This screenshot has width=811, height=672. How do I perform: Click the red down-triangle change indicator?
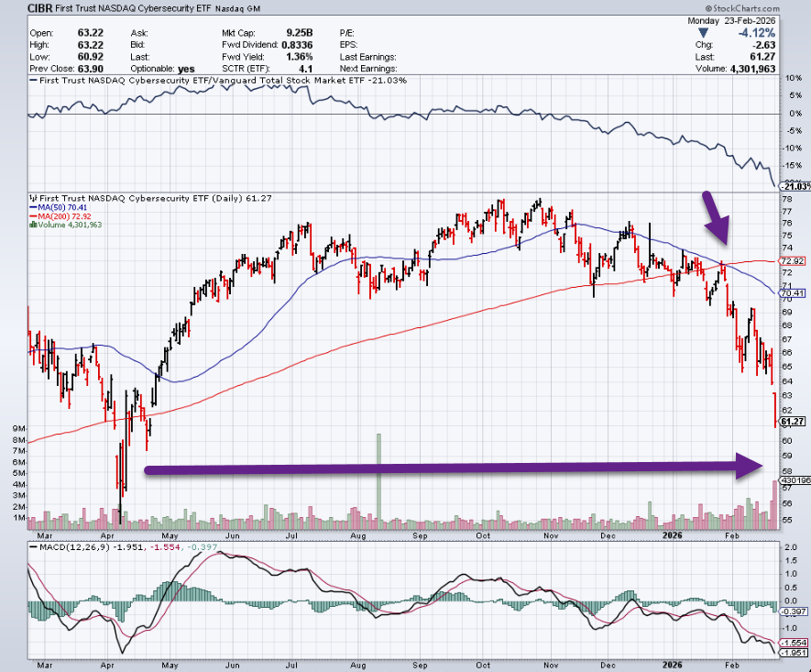coord(704,33)
